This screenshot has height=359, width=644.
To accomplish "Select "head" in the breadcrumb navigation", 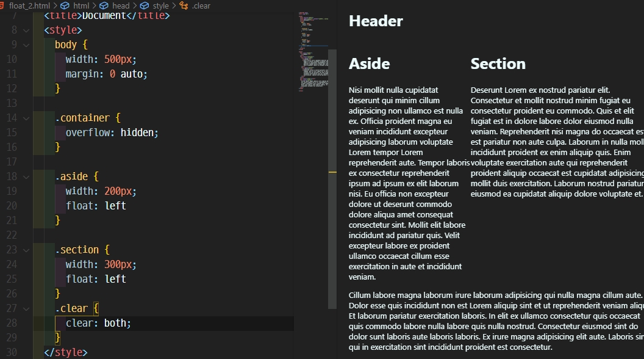I will 120,5.
